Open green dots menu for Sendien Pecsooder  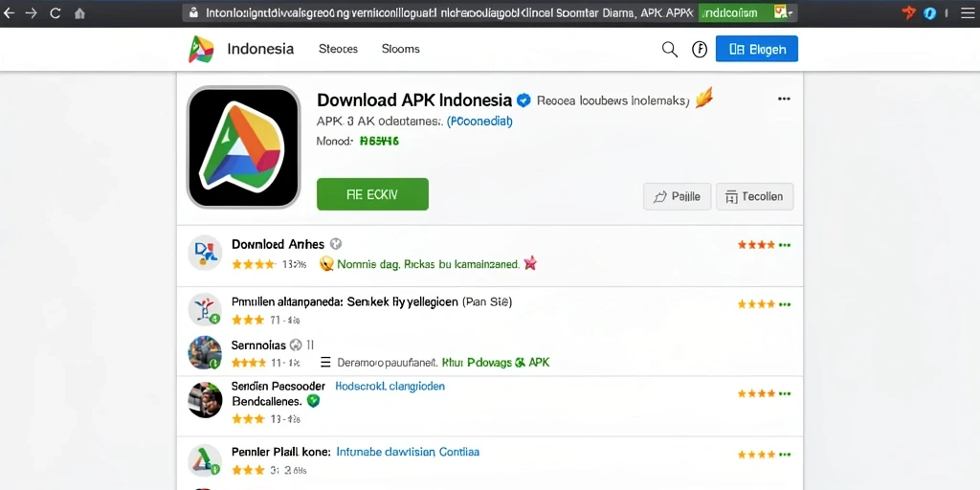pyautogui.click(x=785, y=393)
